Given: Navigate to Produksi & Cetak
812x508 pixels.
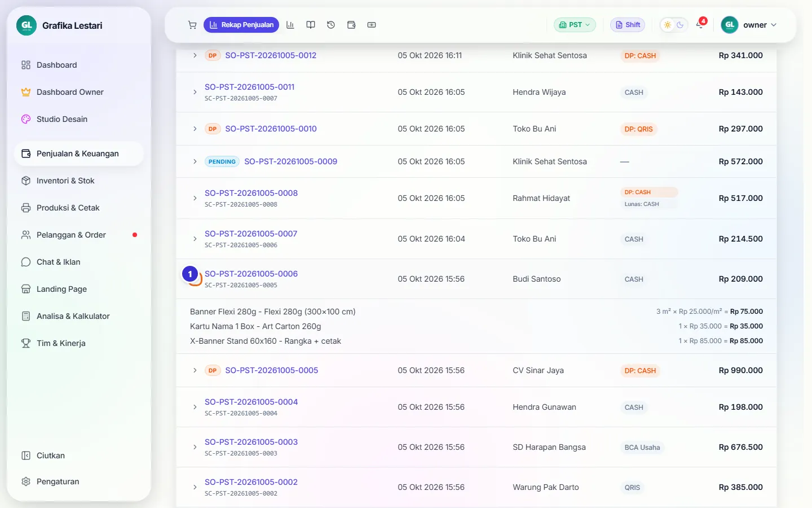Looking at the screenshot, I should point(79,208).
